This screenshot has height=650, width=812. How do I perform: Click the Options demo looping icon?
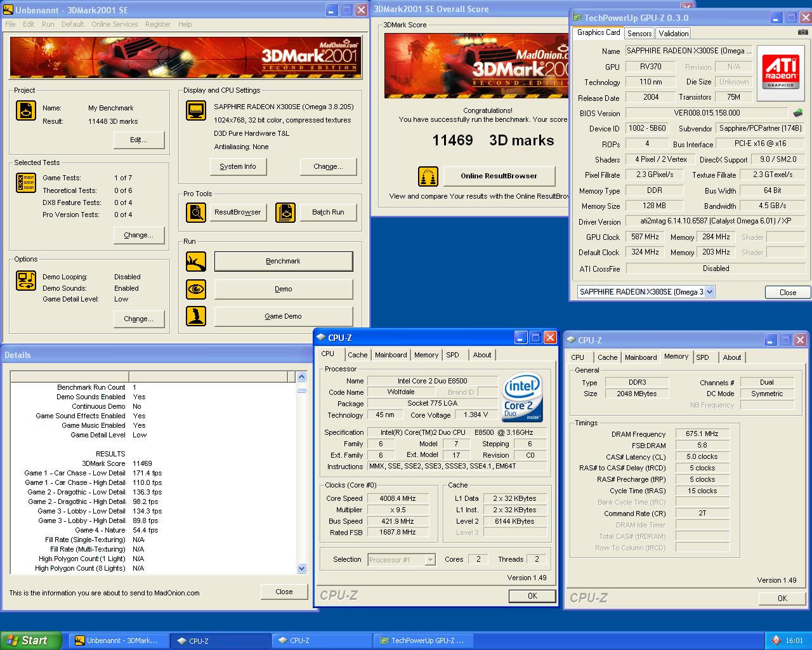click(25, 280)
